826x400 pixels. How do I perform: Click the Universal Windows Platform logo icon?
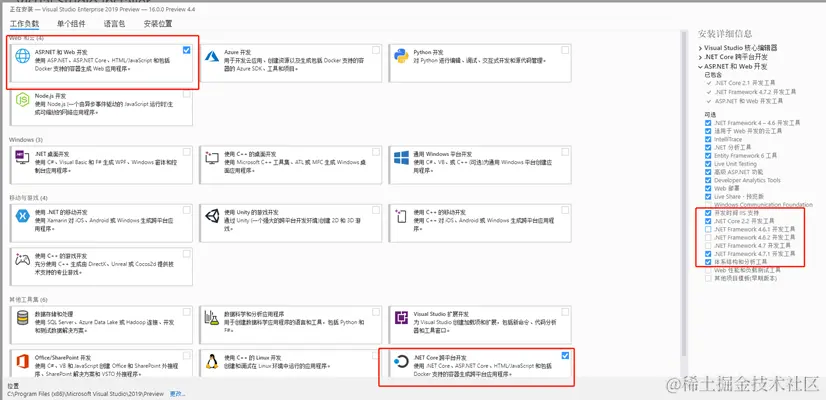click(x=401, y=157)
